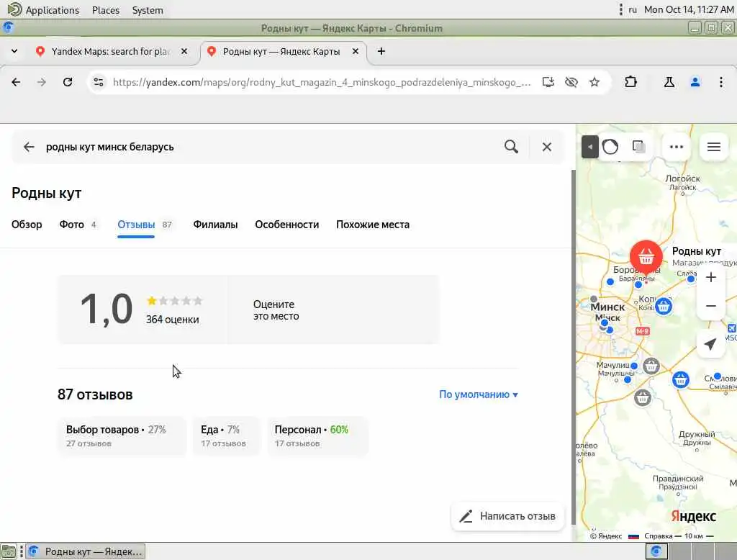
Task: Open the map three-dots more menu
Action: click(677, 147)
